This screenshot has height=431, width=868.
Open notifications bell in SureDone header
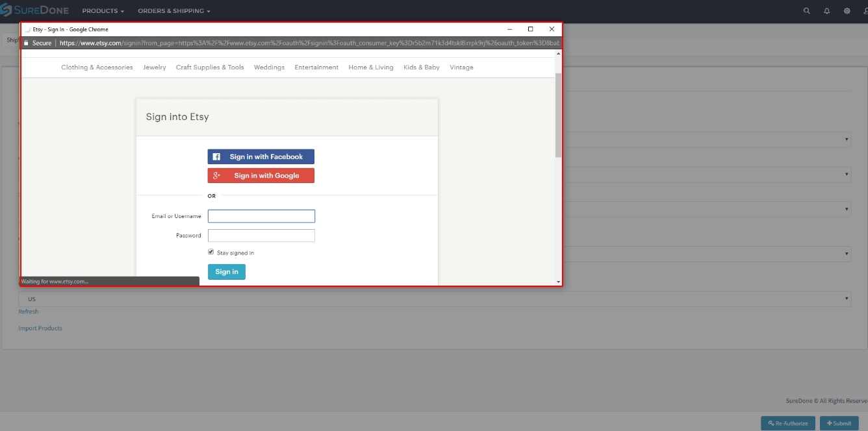(827, 11)
